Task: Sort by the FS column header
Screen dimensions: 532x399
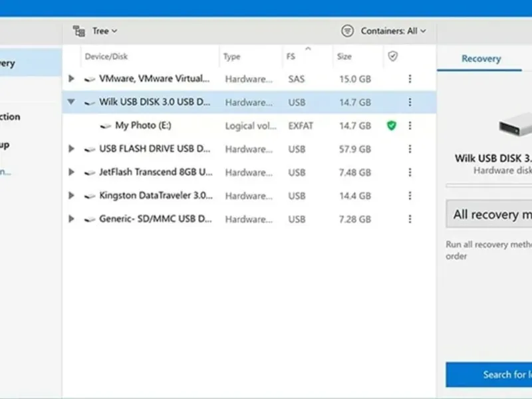Action: tap(291, 57)
